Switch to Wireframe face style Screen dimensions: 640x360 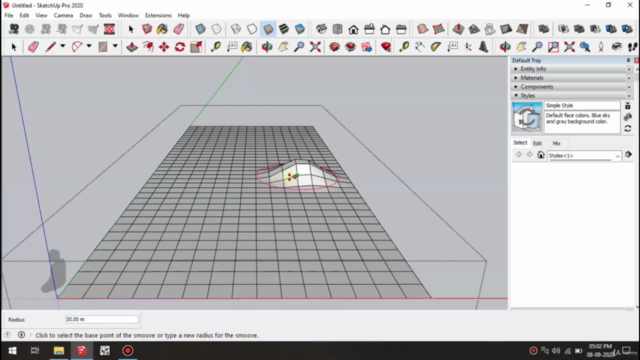pyautogui.click(x=236, y=29)
